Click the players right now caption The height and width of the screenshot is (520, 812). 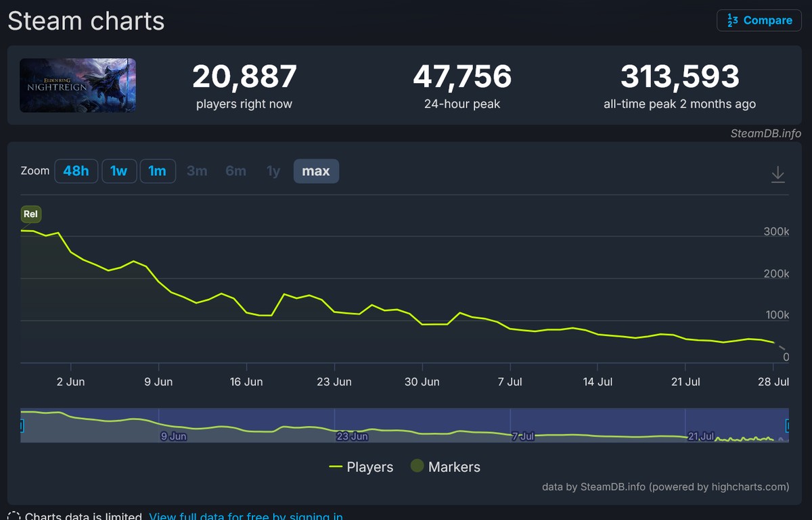click(244, 104)
